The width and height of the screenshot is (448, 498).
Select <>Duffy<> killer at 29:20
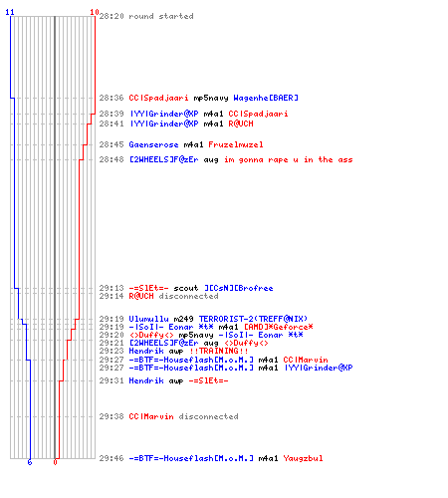(x=151, y=335)
